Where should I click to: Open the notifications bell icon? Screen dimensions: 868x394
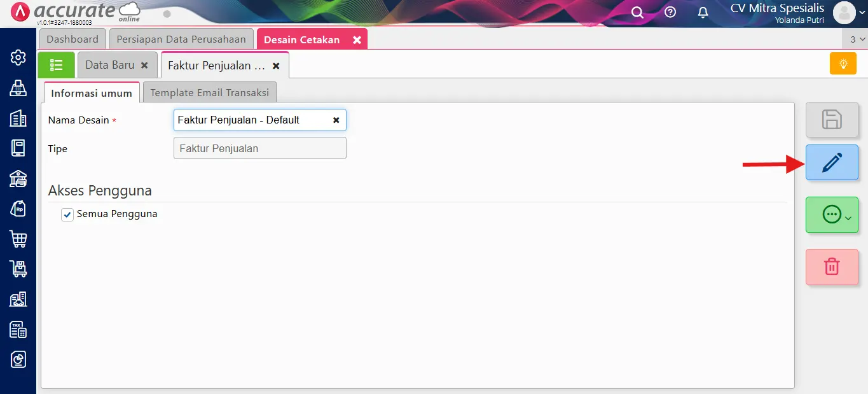(703, 13)
